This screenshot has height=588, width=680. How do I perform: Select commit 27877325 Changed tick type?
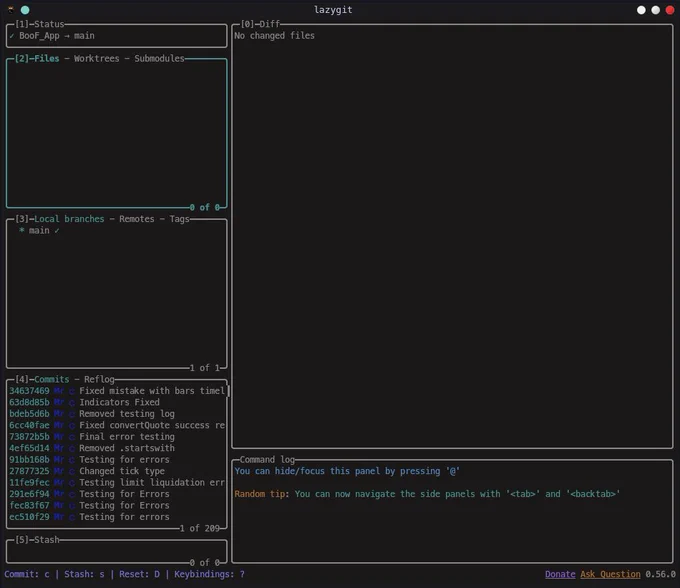(117, 471)
